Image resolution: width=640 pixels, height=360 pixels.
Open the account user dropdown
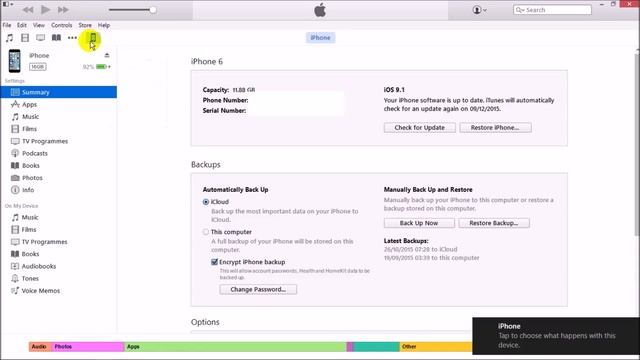pos(480,10)
